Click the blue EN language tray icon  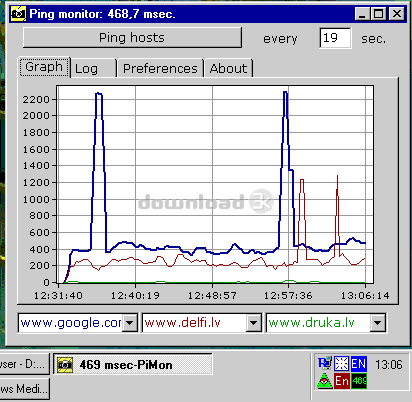click(x=359, y=364)
